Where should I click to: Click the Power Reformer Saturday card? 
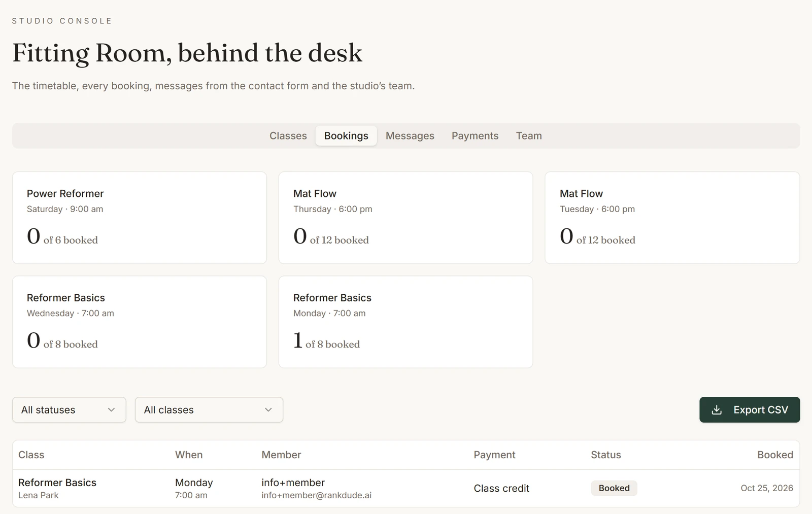(140, 218)
